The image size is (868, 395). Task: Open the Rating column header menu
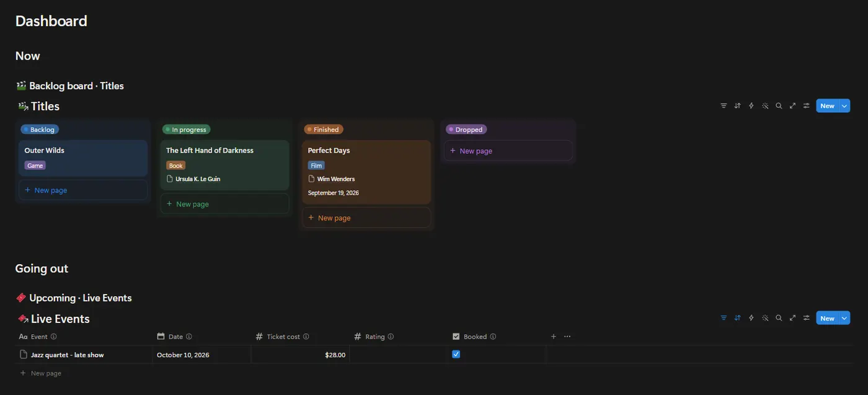click(x=374, y=337)
